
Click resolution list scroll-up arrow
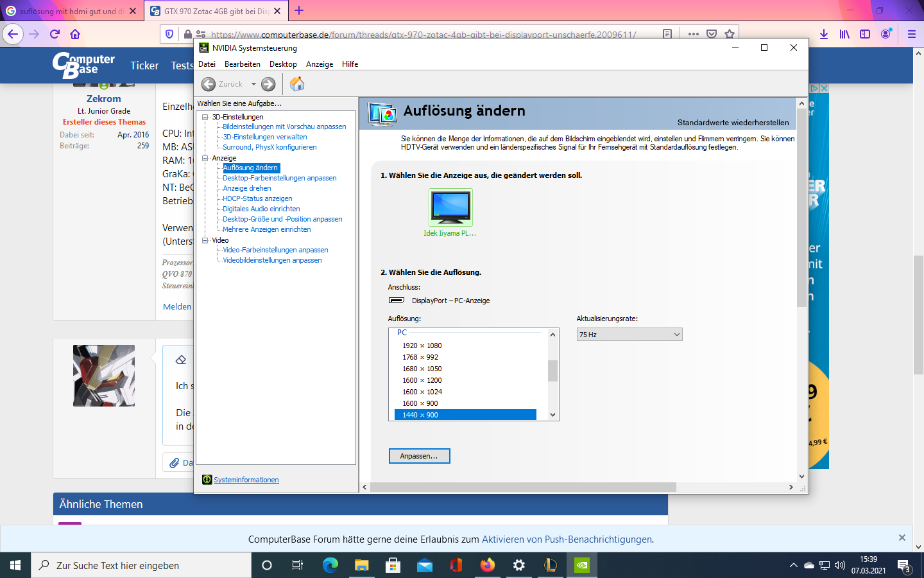click(552, 334)
